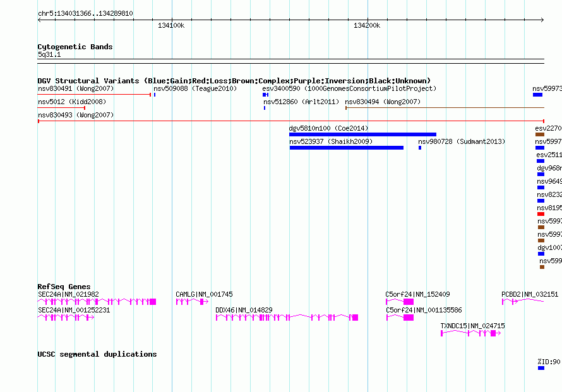This screenshot has width=562, height=392.
Task: Select the DGV Structural Variants track title
Action: pos(234,81)
